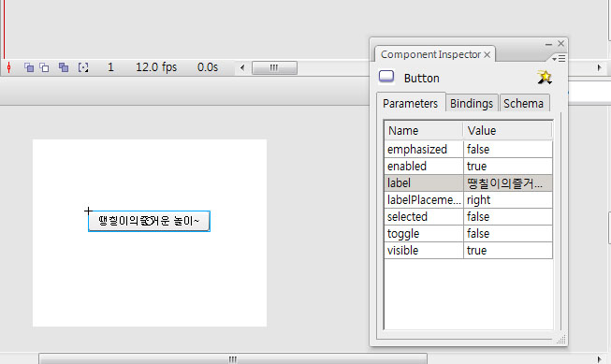Viewport: 611px width, 364px height.
Task: Click the Name column header
Action: 424,131
